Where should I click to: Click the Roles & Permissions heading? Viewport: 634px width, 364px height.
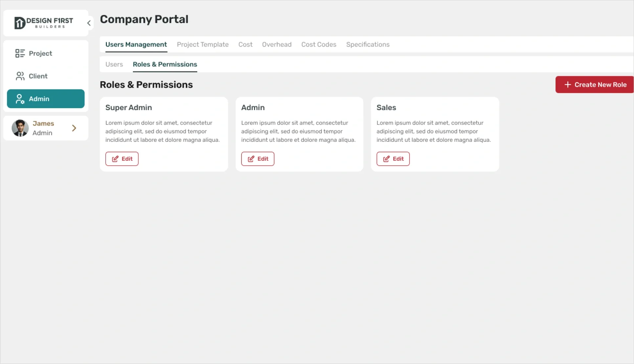146,85
